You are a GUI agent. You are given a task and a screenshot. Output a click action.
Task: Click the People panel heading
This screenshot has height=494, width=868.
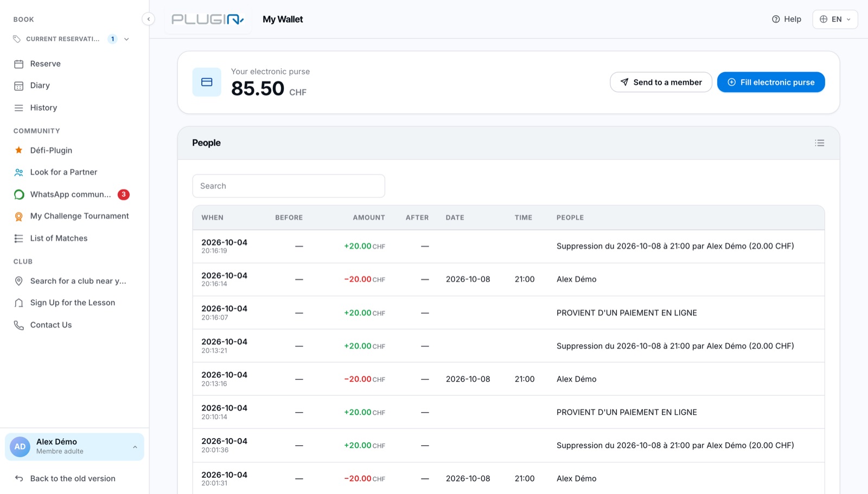tap(206, 143)
